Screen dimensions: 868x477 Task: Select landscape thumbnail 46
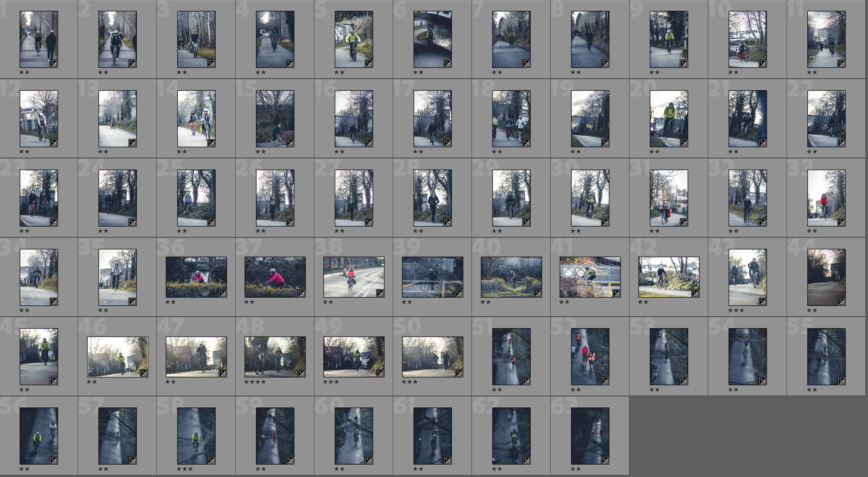pos(117,357)
